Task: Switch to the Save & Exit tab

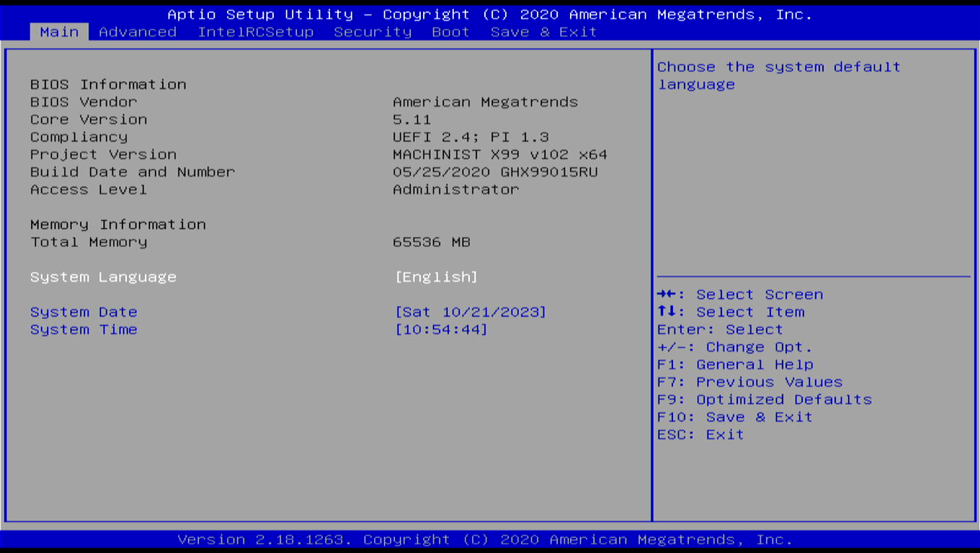Action: click(x=544, y=32)
